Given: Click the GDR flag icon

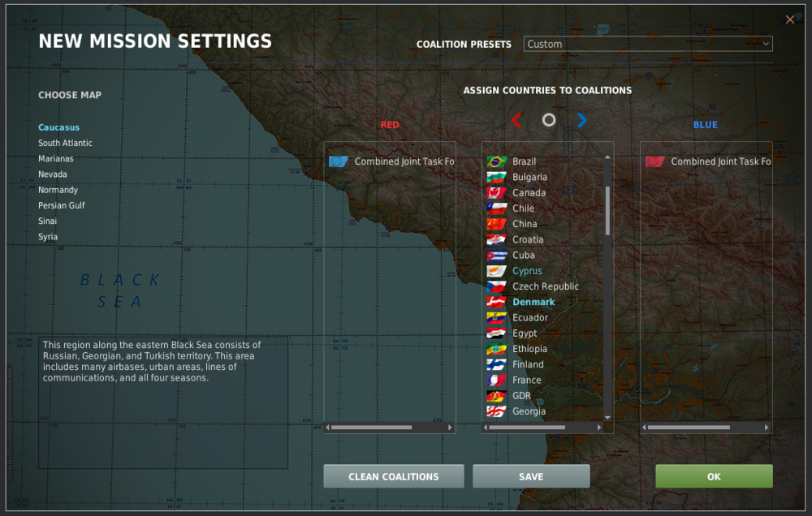Looking at the screenshot, I should tap(496, 396).
